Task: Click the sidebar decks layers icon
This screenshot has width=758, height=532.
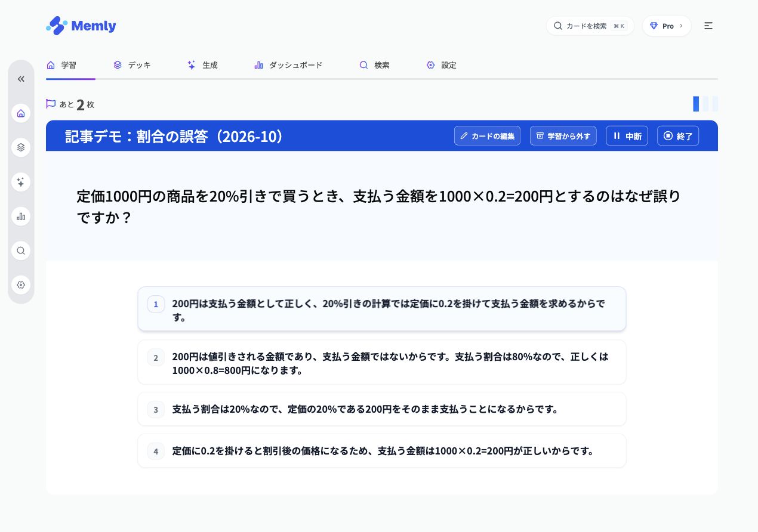Action: 21,147
